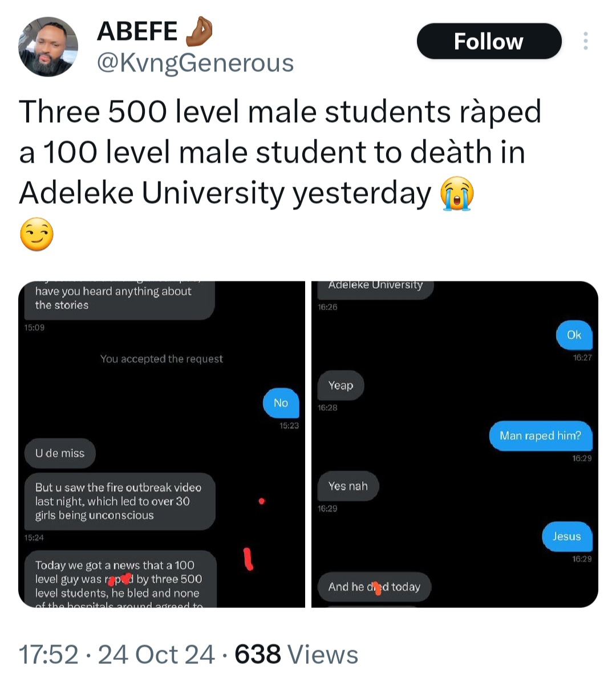Image resolution: width=616 pixels, height=677 pixels.
Task: Click the crying face emoji in tweet
Action: pos(456,194)
